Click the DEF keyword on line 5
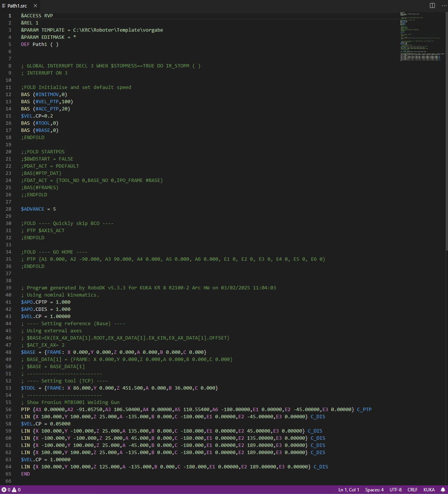 (x=25, y=44)
